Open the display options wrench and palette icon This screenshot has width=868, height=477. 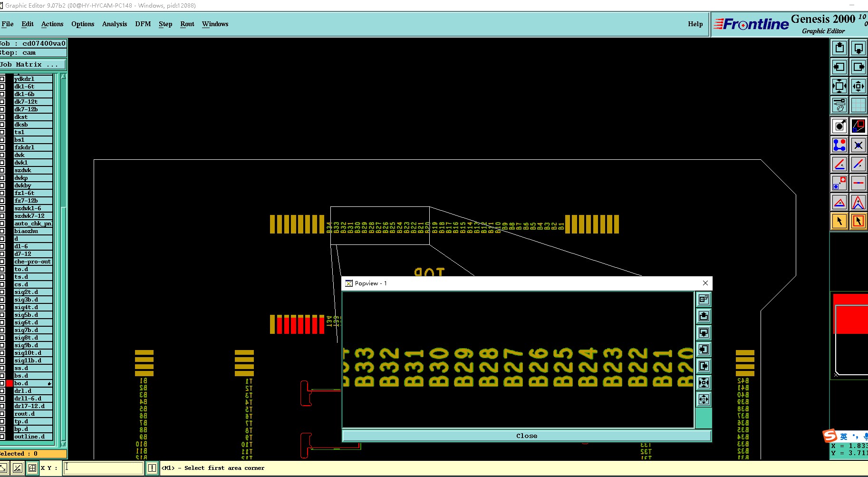click(x=839, y=105)
